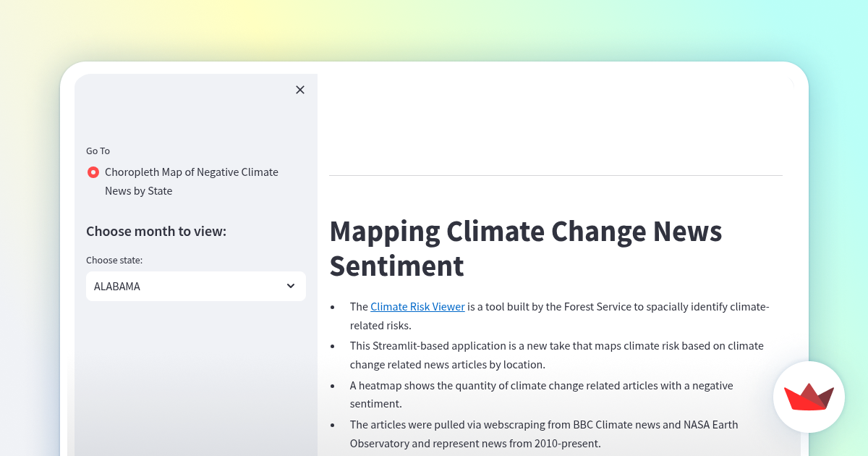
Task: Open the Climate Risk Viewer link
Action: (417, 307)
